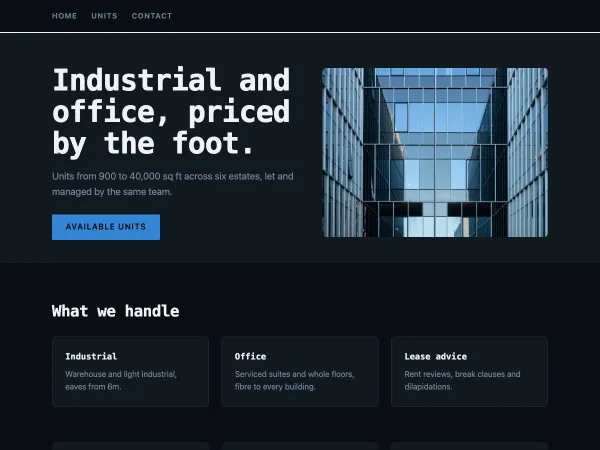Go to the UNITS navigation link
Screen dimensions: 600x450
(x=104, y=16)
